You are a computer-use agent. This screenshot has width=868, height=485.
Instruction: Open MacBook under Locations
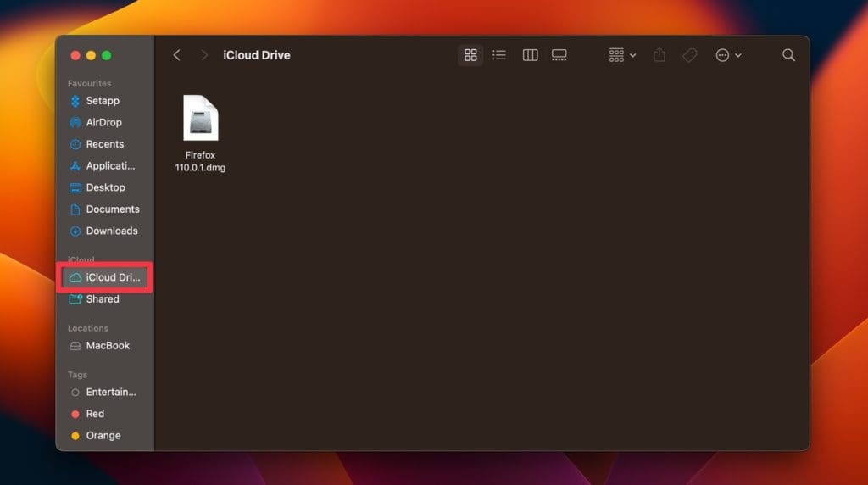tap(104, 345)
